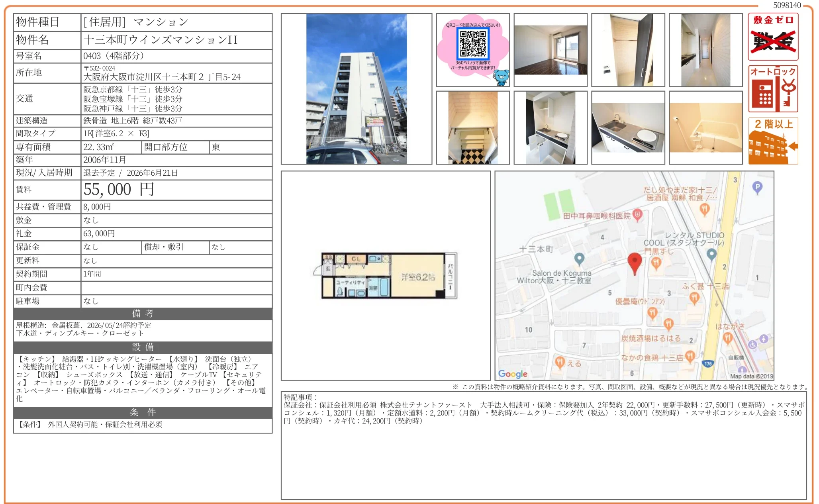Image resolution: width=819 pixels, height=504 pixels.
Task: Click the 設備 section header bar
Action: click(143, 347)
